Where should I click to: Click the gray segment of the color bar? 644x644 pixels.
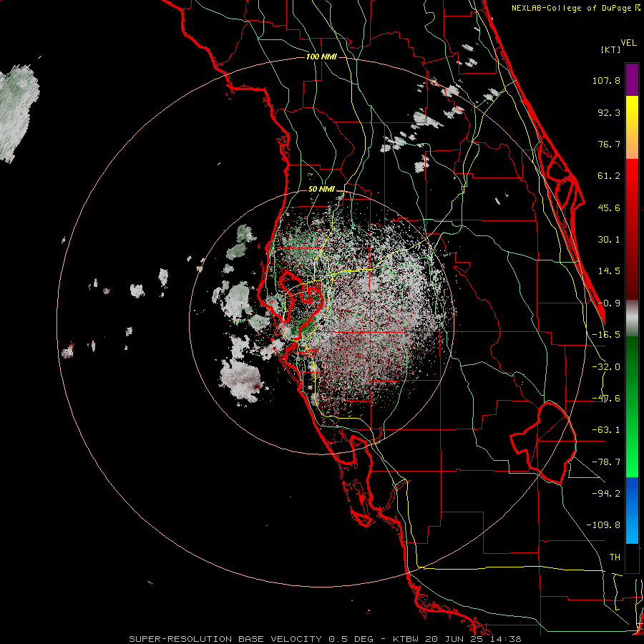coord(632,318)
